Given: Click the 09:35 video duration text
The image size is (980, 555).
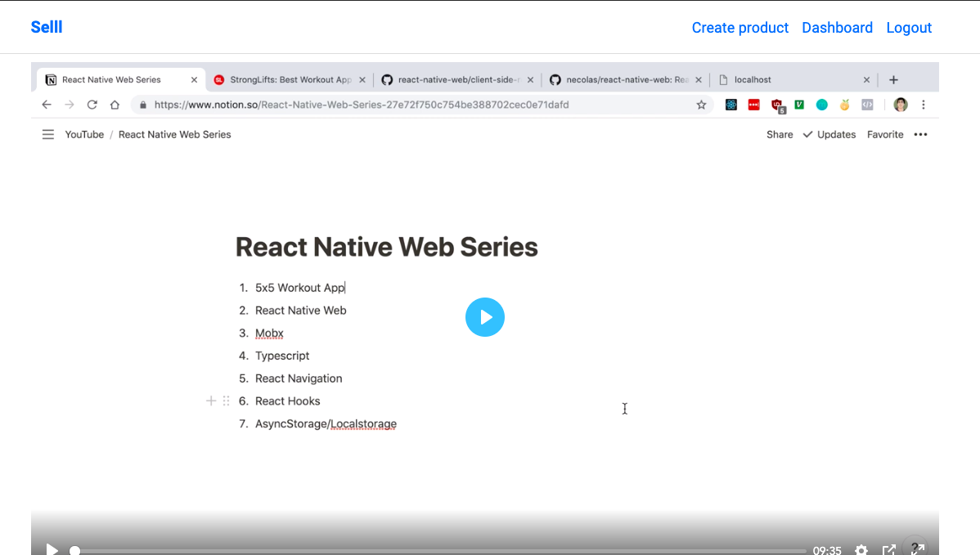Looking at the screenshot, I should pos(827,550).
